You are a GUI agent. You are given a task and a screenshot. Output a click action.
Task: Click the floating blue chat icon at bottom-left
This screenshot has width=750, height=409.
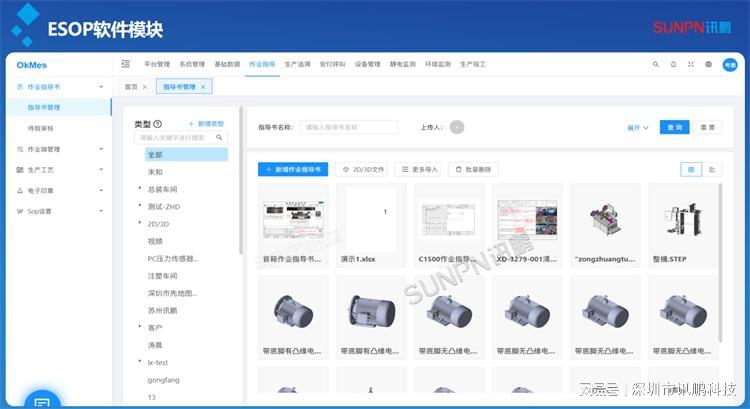[x=41, y=401]
